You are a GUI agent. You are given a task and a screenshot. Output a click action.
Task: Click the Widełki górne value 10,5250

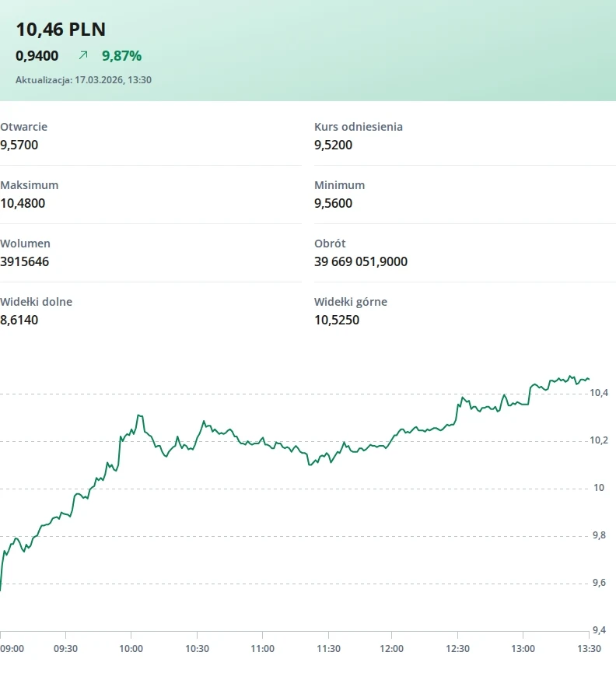[337, 321]
